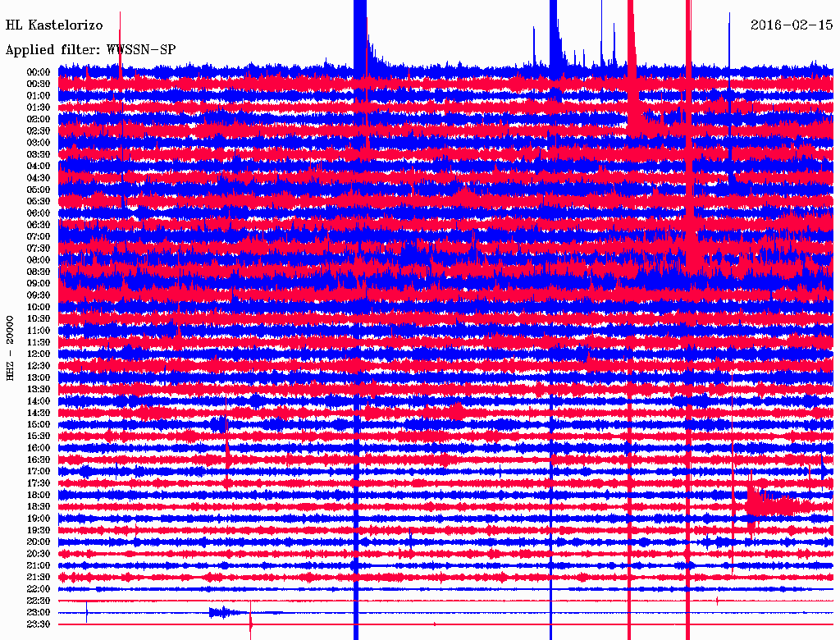Select the 16:00 time label

pos(39,448)
